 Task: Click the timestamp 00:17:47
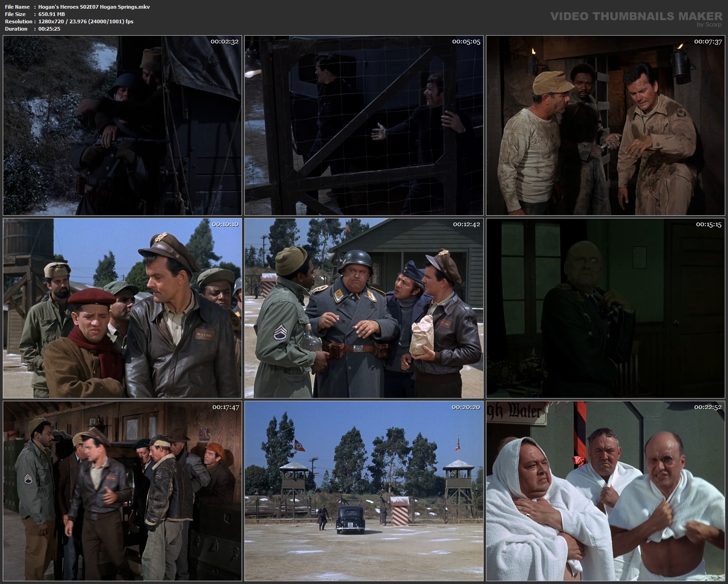pyautogui.click(x=225, y=407)
